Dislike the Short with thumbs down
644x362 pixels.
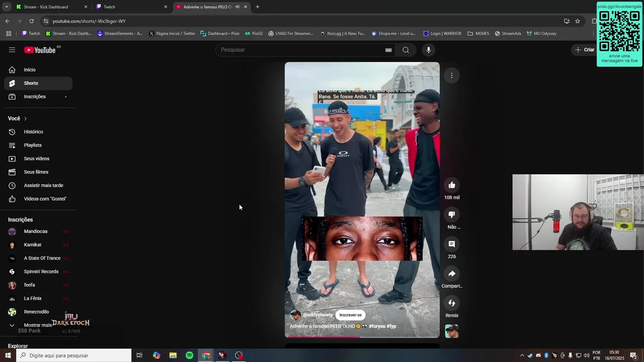click(x=452, y=215)
